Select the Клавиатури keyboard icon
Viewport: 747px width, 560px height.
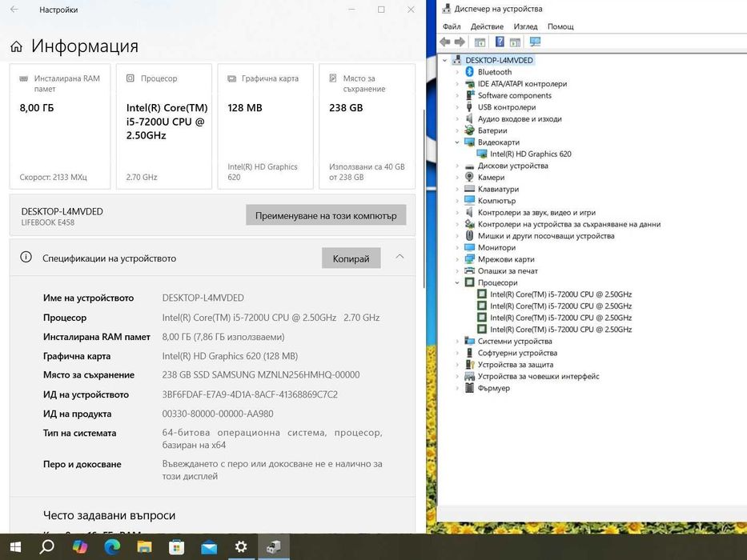pos(469,189)
